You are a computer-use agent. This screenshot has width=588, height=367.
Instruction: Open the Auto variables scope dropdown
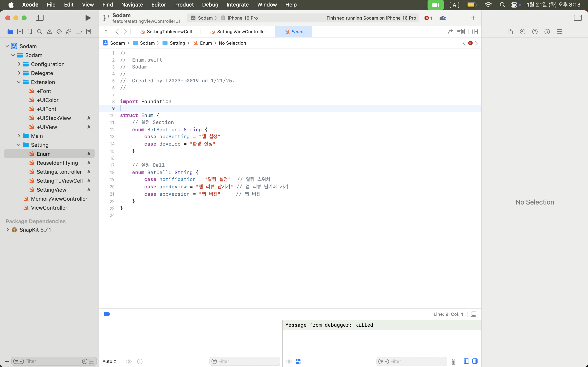109,361
